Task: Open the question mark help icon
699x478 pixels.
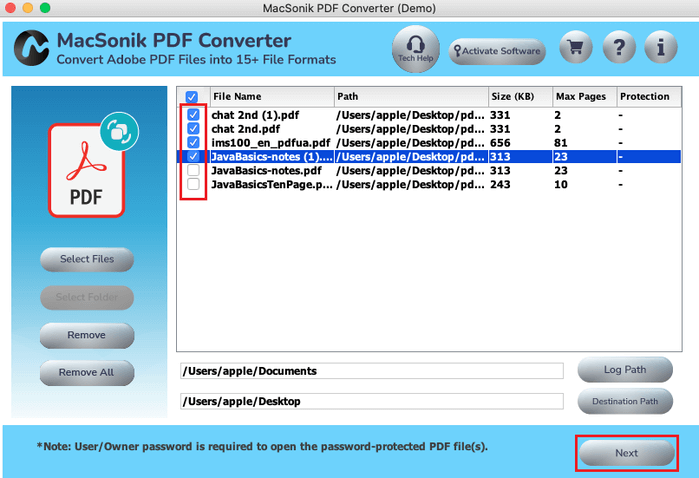Action: coord(619,47)
